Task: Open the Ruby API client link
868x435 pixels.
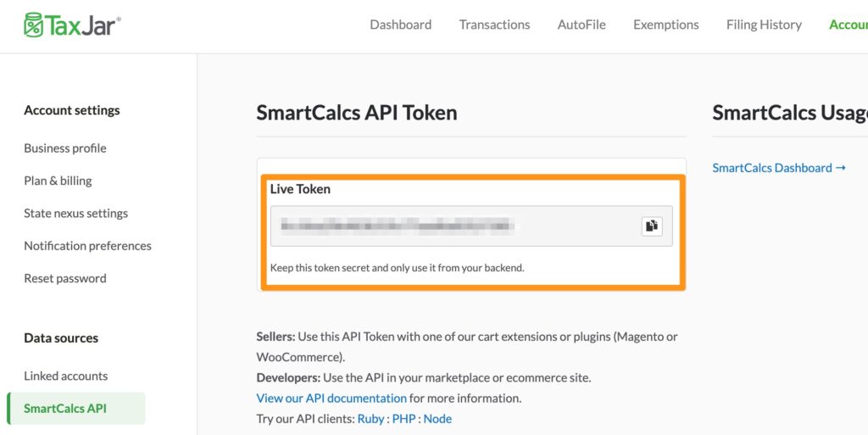Action: (x=370, y=418)
